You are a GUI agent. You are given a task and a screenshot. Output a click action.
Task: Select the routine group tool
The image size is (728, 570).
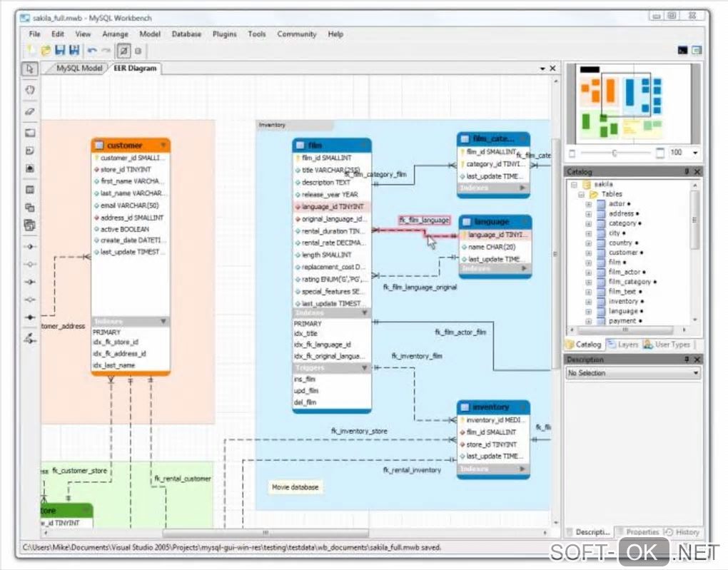[x=30, y=225]
